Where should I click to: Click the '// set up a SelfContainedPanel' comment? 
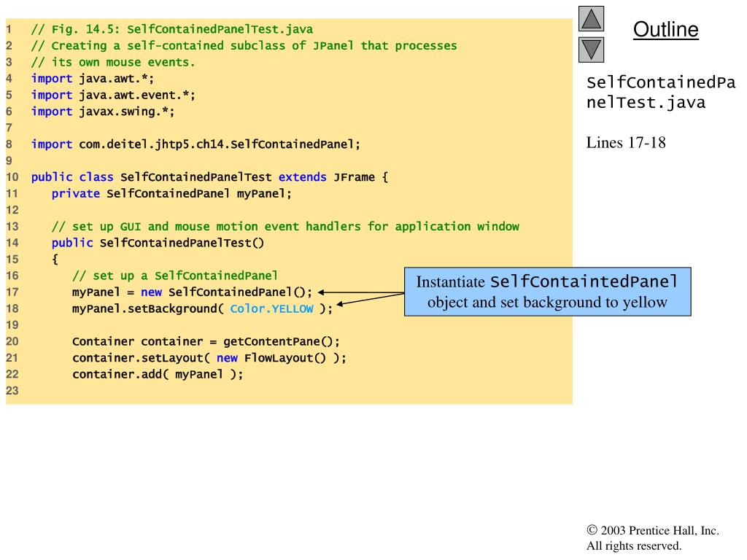[175, 276]
